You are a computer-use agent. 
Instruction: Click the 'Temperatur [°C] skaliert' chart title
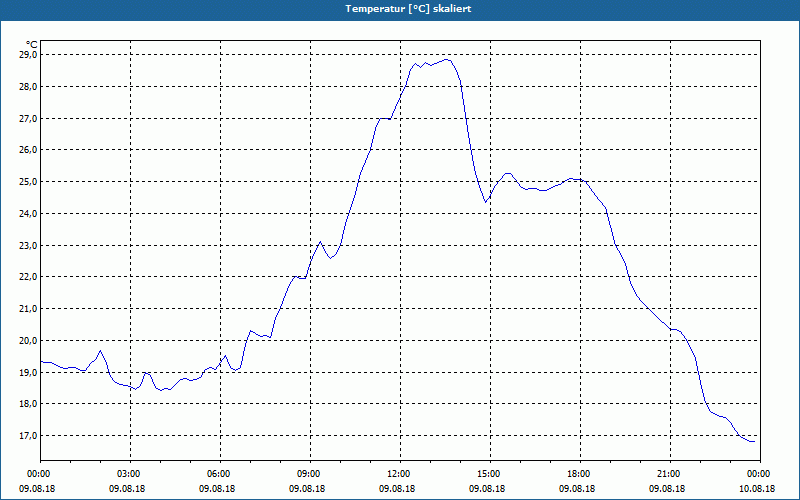pos(408,9)
